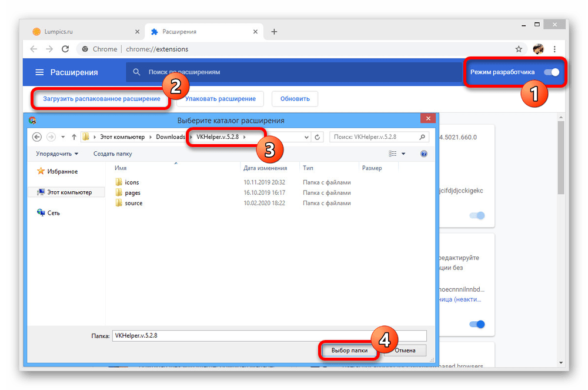
Task: Click the Downloads breadcrumb
Action: click(171, 137)
